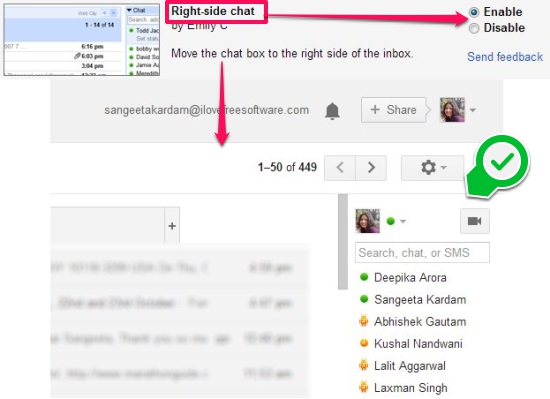
Task: Expand the chat status dropdown arrow
Action: (x=403, y=221)
